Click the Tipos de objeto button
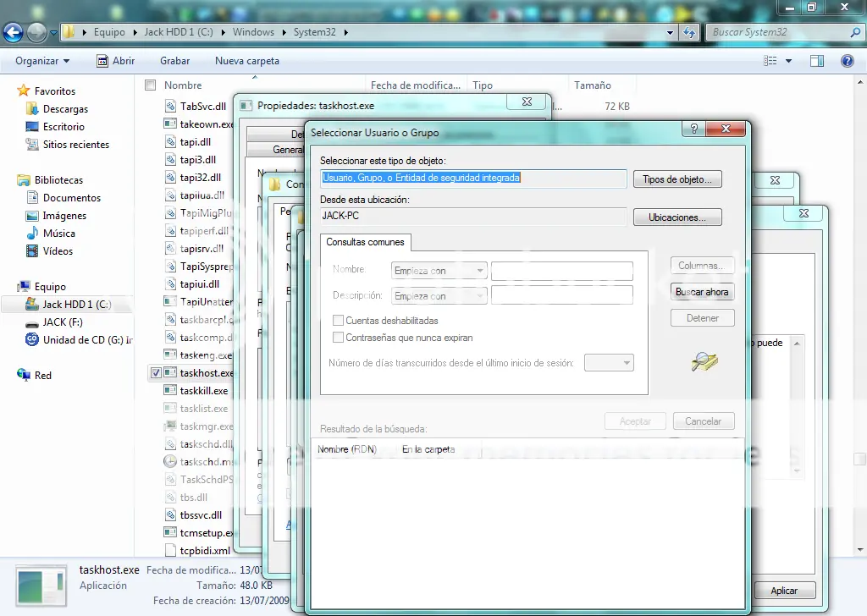 [677, 179]
